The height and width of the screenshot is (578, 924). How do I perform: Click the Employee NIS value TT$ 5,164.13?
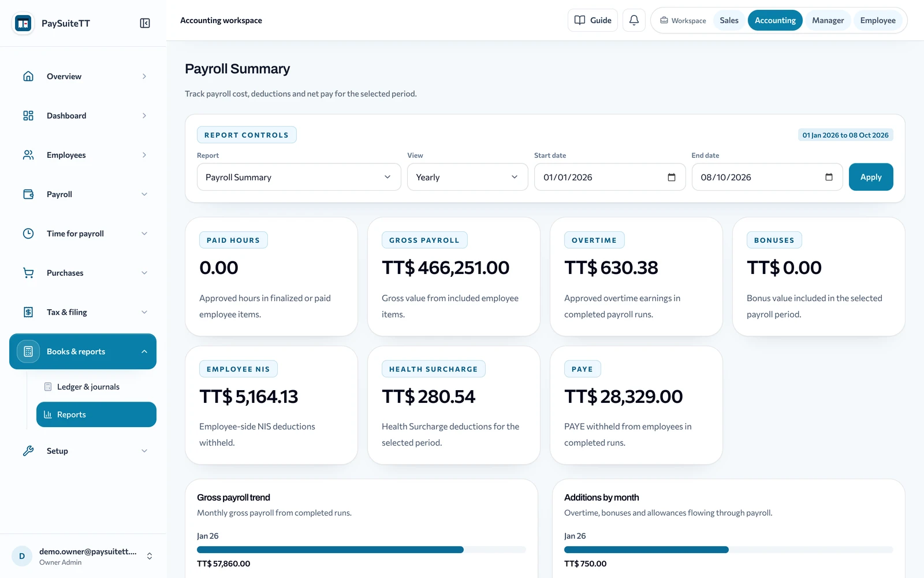(x=248, y=397)
